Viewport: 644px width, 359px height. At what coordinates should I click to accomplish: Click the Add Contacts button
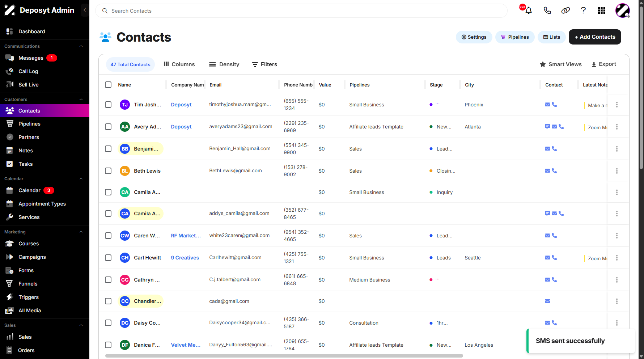click(x=595, y=37)
